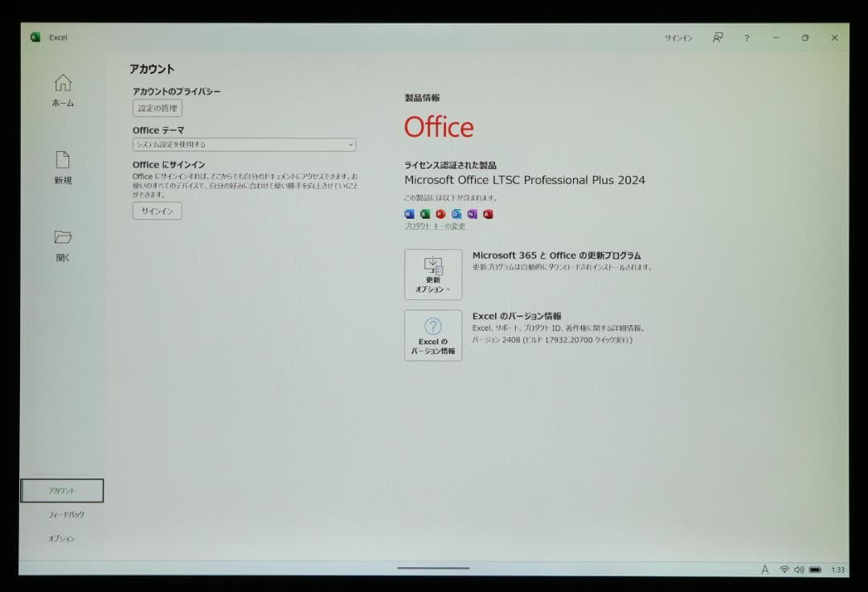This screenshot has width=868, height=592.
Task: Close the Excel window
Action: (834, 38)
